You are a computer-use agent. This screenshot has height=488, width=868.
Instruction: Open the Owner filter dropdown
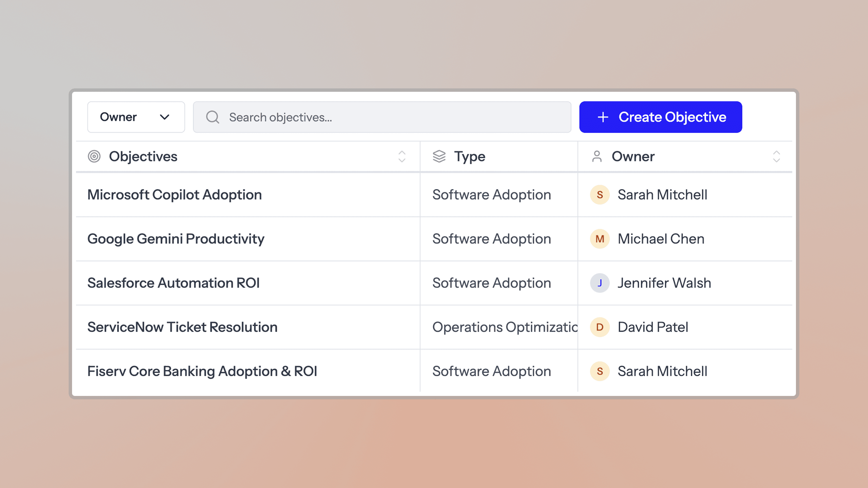[x=136, y=117]
